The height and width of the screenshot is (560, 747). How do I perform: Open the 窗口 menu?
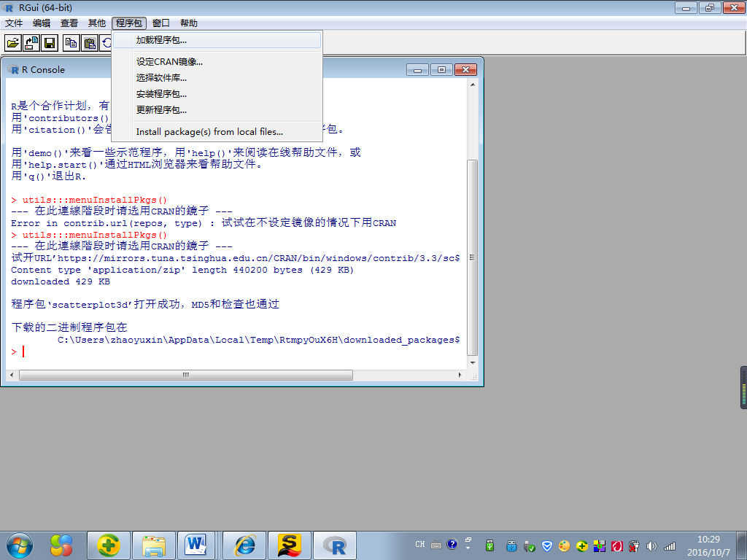[161, 23]
